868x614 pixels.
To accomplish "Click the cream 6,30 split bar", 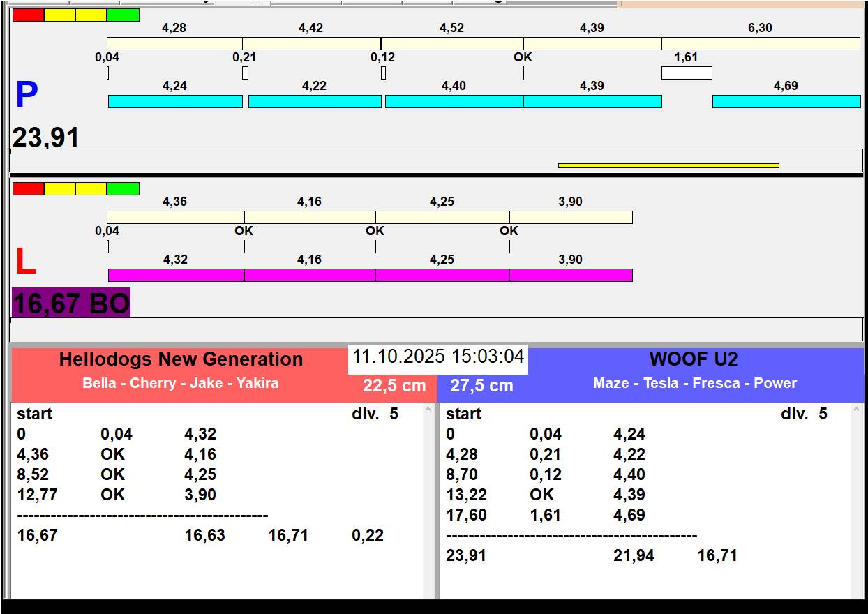I will [761, 43].
